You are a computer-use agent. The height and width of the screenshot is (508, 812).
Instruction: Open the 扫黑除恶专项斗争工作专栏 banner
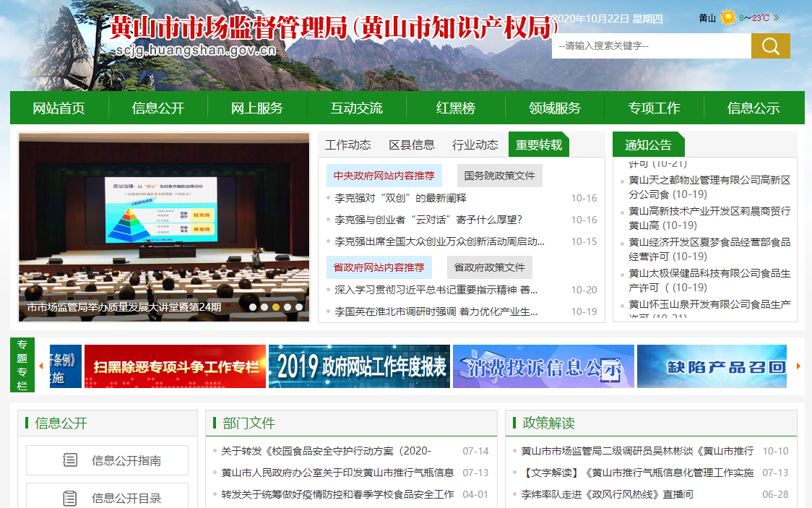(x=175, y=366)
